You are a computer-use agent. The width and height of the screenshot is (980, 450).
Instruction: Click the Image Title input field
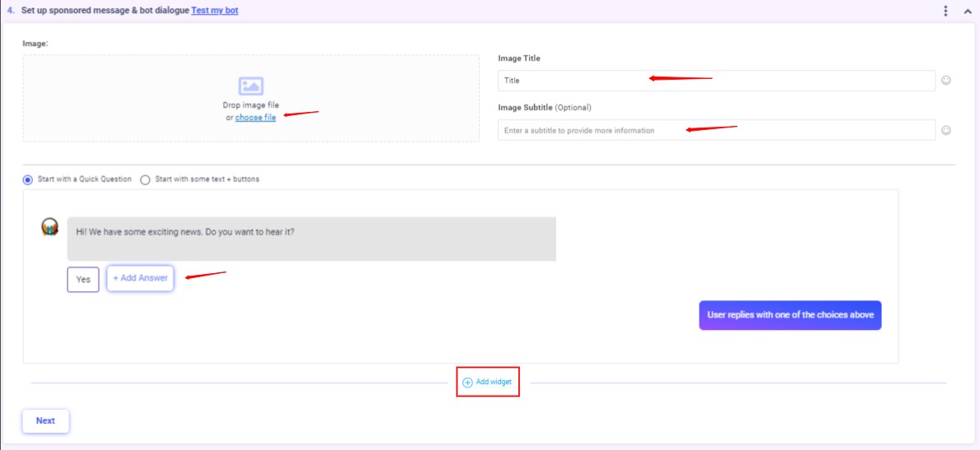click(717, 81)
